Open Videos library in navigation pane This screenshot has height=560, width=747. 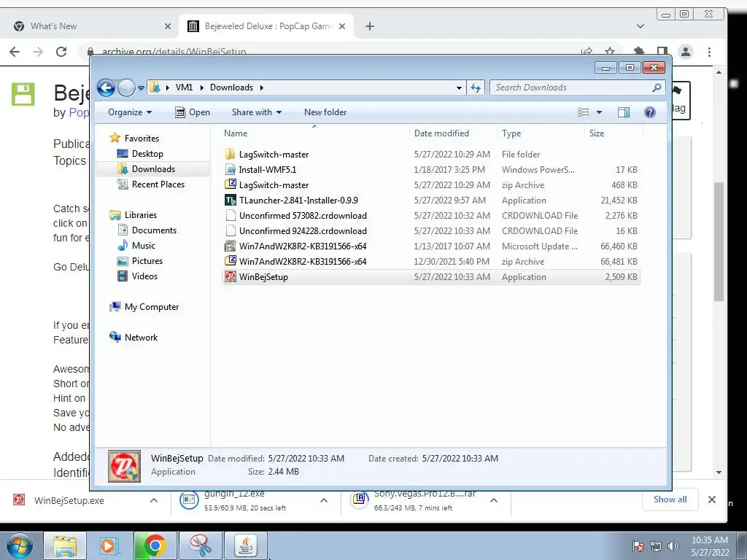144,276
